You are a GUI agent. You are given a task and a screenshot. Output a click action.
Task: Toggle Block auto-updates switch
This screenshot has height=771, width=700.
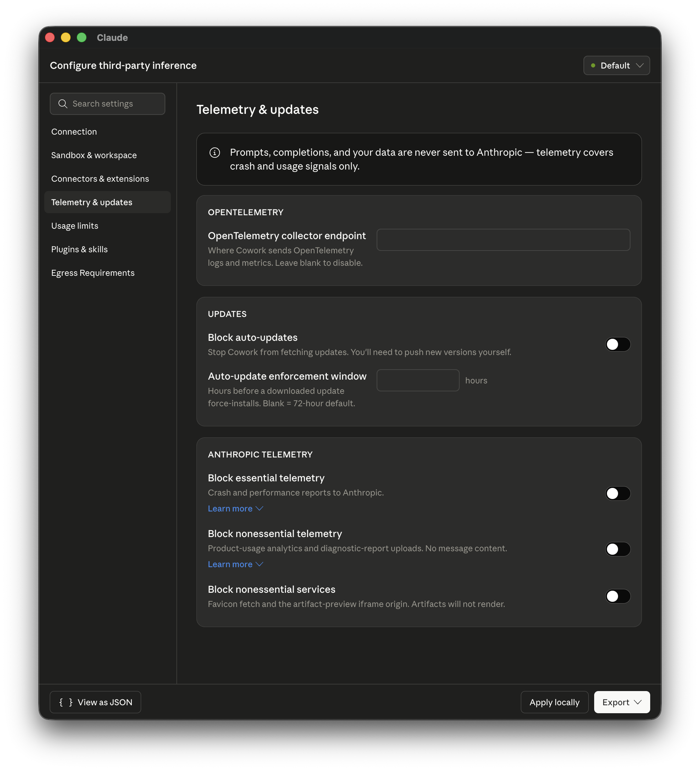617,344
